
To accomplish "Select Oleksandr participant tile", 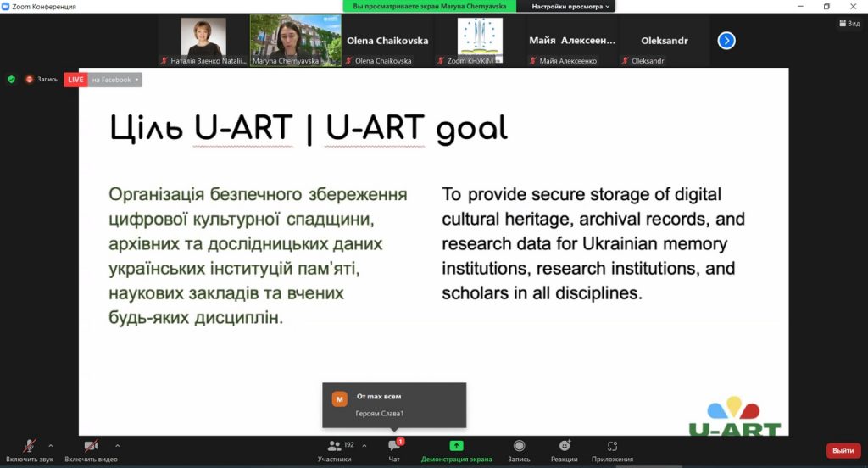I will pyautogui.click(x=665, y=41).
